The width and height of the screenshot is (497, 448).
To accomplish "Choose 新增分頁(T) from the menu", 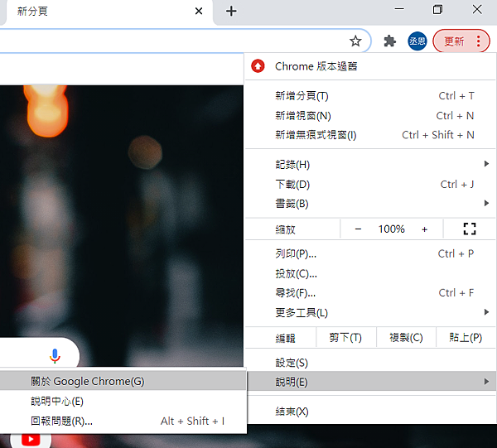I will pos(370,96).
